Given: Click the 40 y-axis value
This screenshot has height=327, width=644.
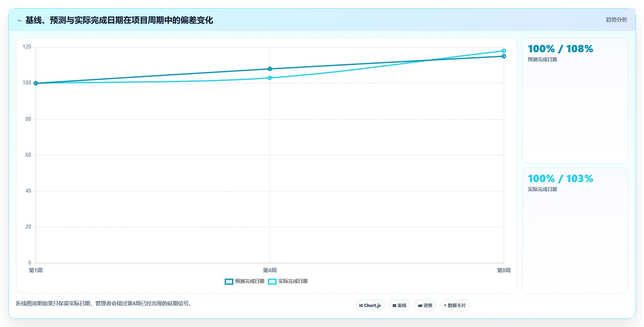Looking at the screenshot, I should pos(28,191).
